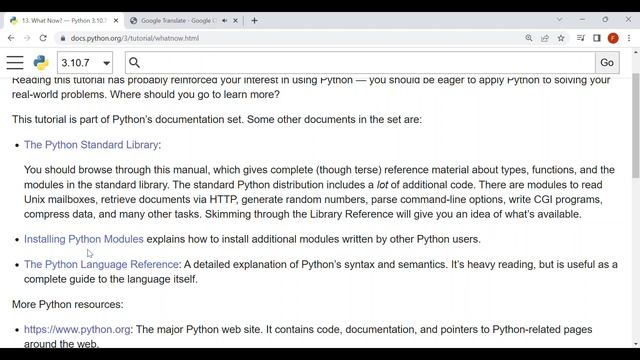The image size is (640, 360).
Task: Open the profile avatar F
Action: 613,38
